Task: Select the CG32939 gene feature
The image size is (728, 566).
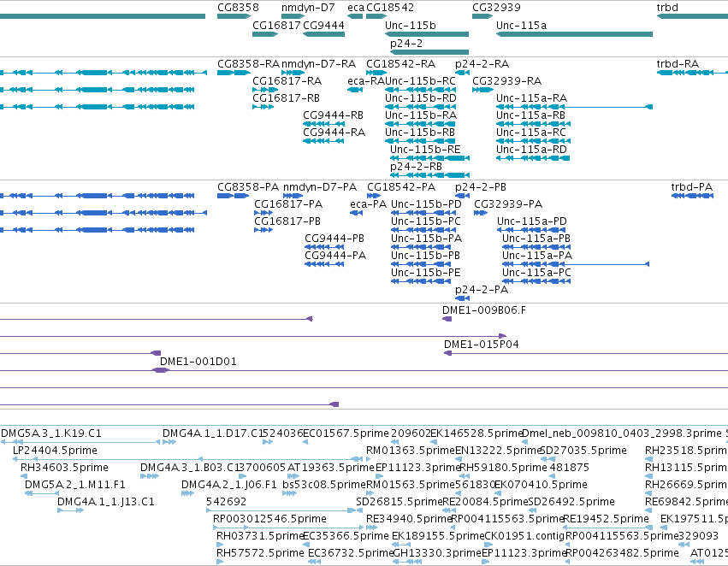Action: pos(482,16)
